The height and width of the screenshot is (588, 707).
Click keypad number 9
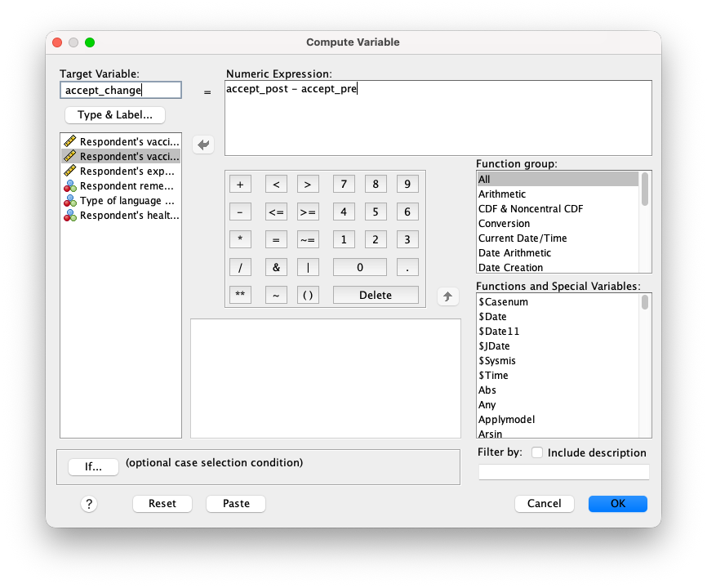[407, 184]
